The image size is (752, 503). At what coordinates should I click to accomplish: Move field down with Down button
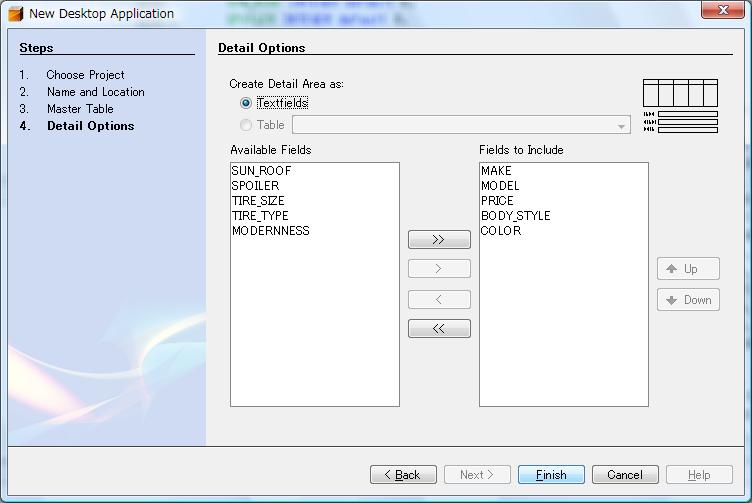point(688,300)
